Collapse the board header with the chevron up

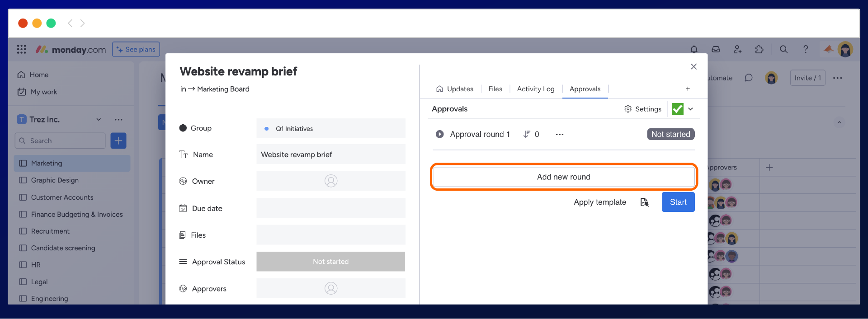(x=839, y=122)
